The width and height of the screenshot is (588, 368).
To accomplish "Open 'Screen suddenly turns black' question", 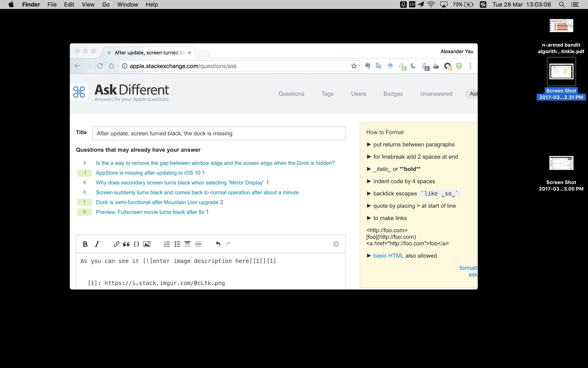I will [197, 192].
